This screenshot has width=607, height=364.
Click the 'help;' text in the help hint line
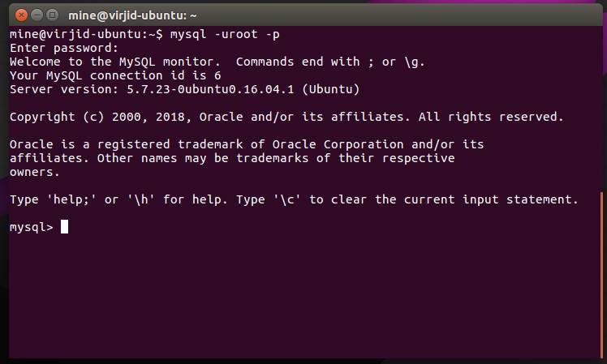71,199
